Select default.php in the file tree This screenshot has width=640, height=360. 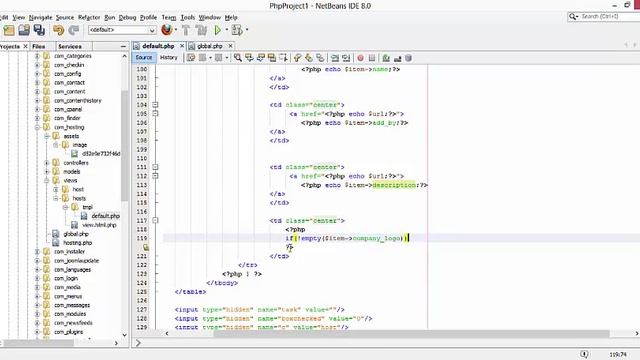click(105, 216)
